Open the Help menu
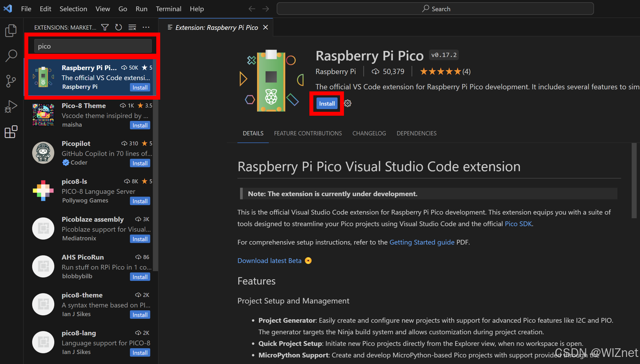The image size is (640, 364). [197, 9]
